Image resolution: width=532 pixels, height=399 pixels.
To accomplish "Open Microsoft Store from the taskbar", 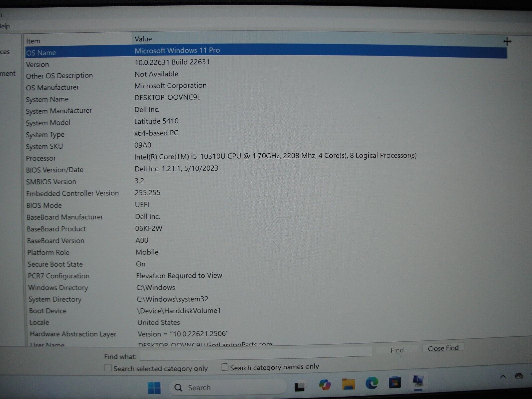I will coord(395,382).
